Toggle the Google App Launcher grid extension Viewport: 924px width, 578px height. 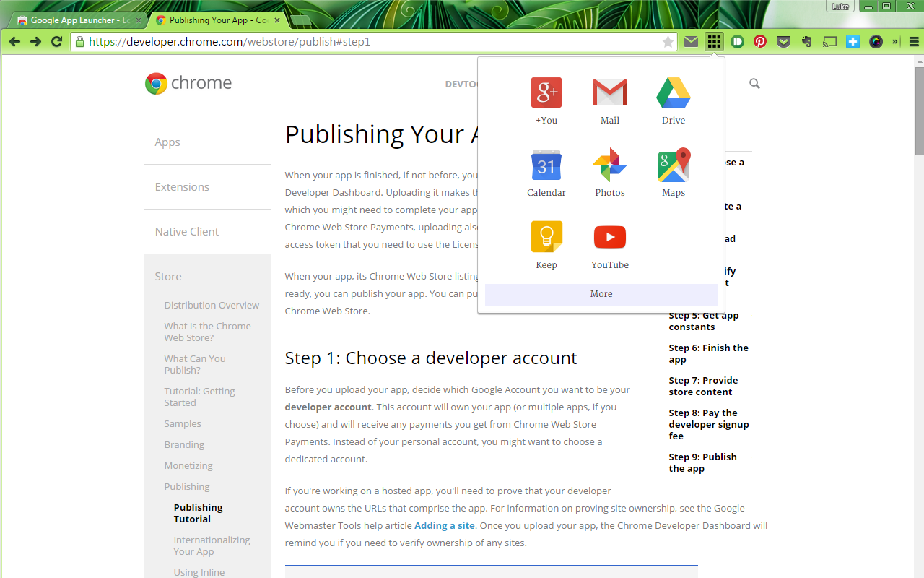(714, 42)
